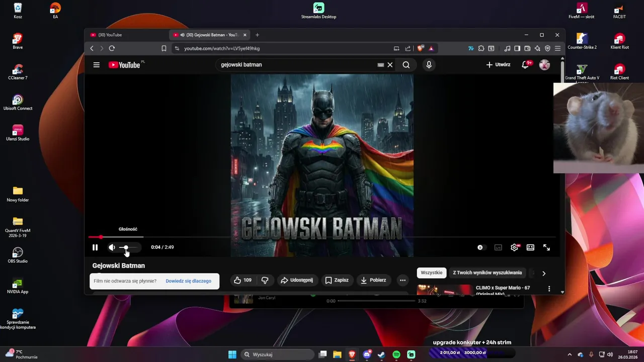The image size is (644, 362).
Task: Open YouTube notifications bell
Action: point(525,65)
